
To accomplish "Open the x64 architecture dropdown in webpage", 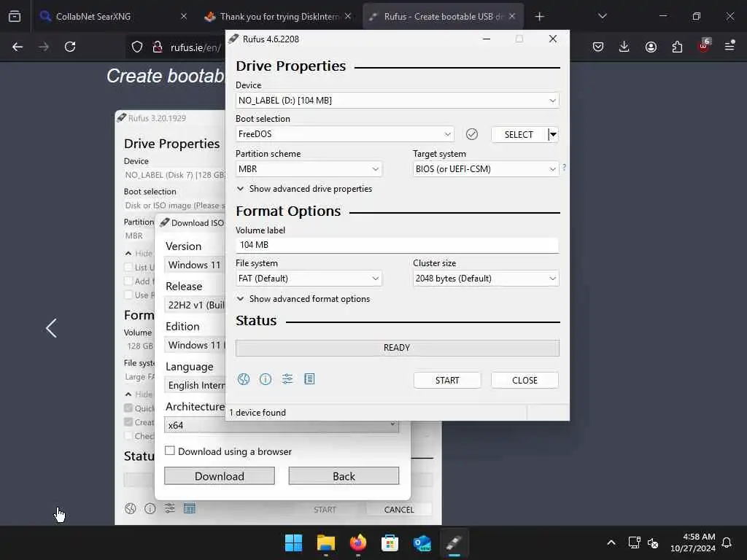I will pos(282,425).
